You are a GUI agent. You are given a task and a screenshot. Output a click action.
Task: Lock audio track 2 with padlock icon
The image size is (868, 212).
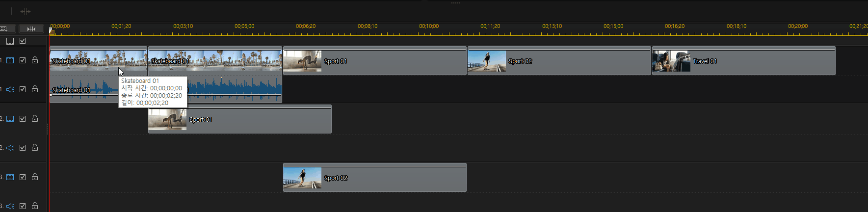[x=35, y=148]
